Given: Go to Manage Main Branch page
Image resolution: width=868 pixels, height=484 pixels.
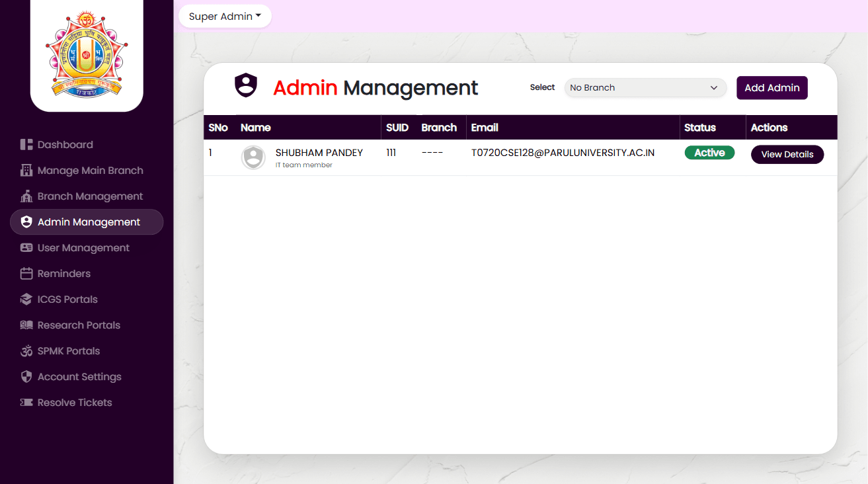Looking at the screenshot, I should [90, 171].
